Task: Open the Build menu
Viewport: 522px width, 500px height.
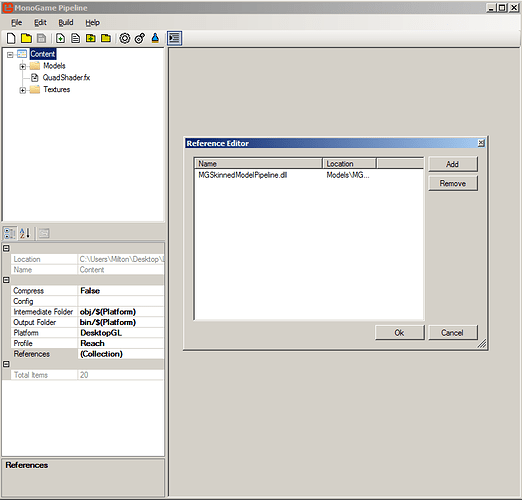Action: coord(66,23)
